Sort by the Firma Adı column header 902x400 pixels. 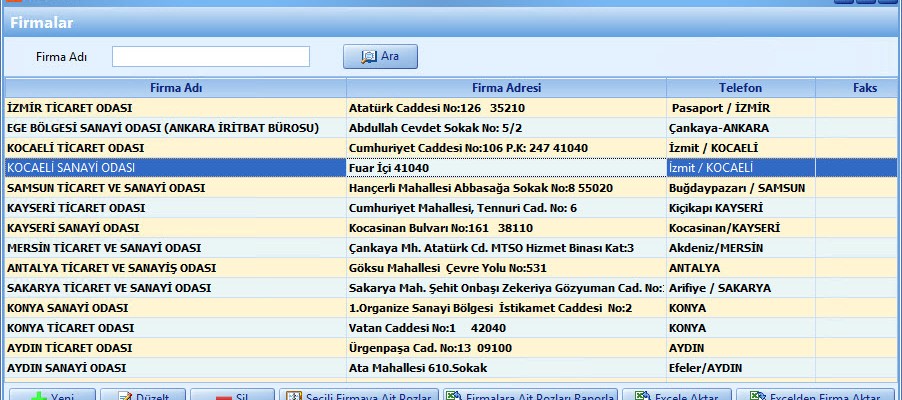coord(176,88)
